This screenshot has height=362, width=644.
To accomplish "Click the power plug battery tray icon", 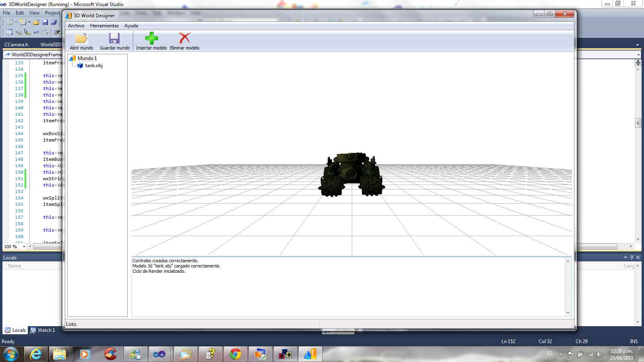I will point(580,354).
